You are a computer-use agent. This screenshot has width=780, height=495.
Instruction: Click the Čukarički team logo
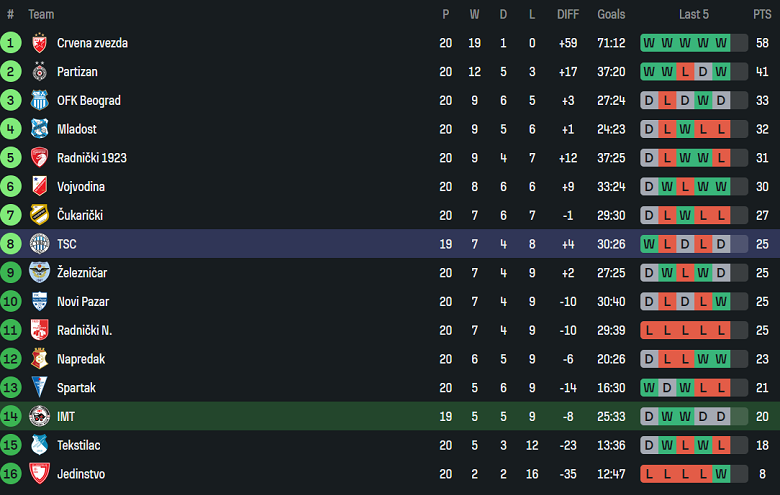tap(39, 216)
